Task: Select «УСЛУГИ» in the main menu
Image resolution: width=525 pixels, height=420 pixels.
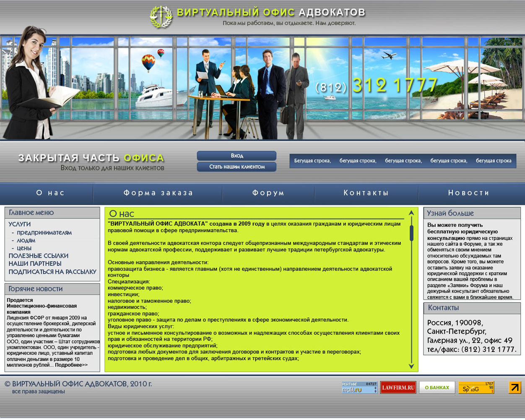Action: point(20,224)
